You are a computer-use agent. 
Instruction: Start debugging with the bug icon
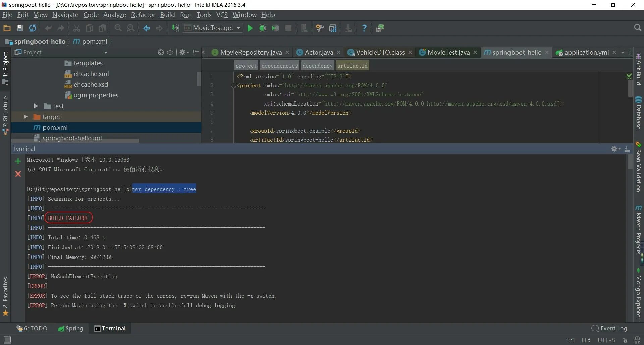tap(263, 28)
